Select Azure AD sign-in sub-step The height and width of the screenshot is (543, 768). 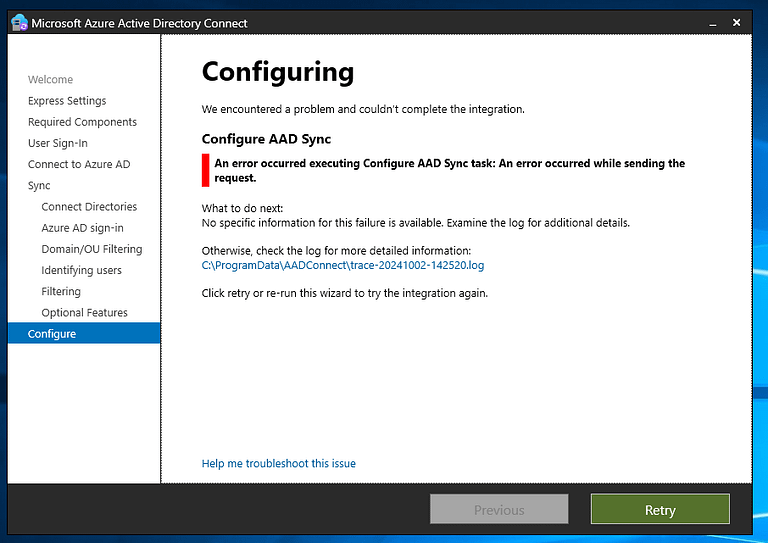(x=82, y=228)
